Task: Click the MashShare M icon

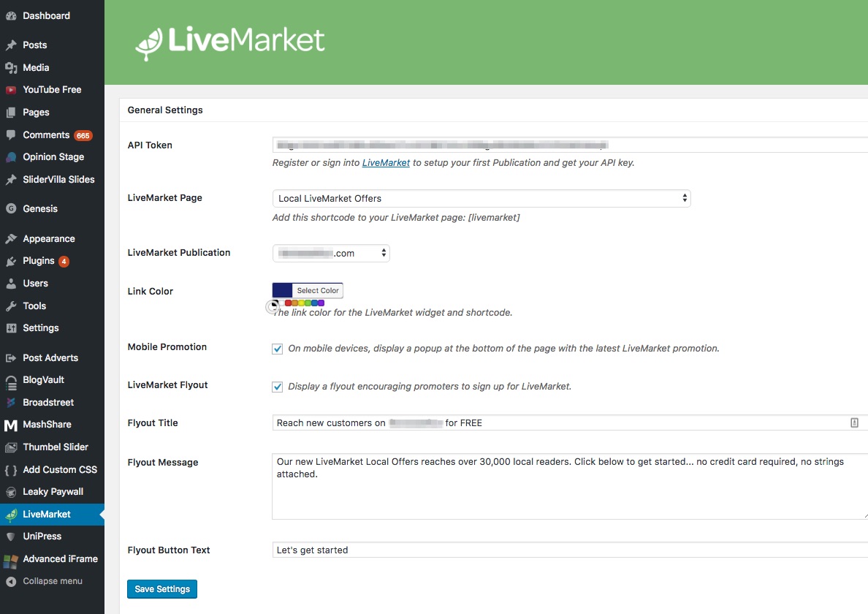Action: (x=10, y=425)
